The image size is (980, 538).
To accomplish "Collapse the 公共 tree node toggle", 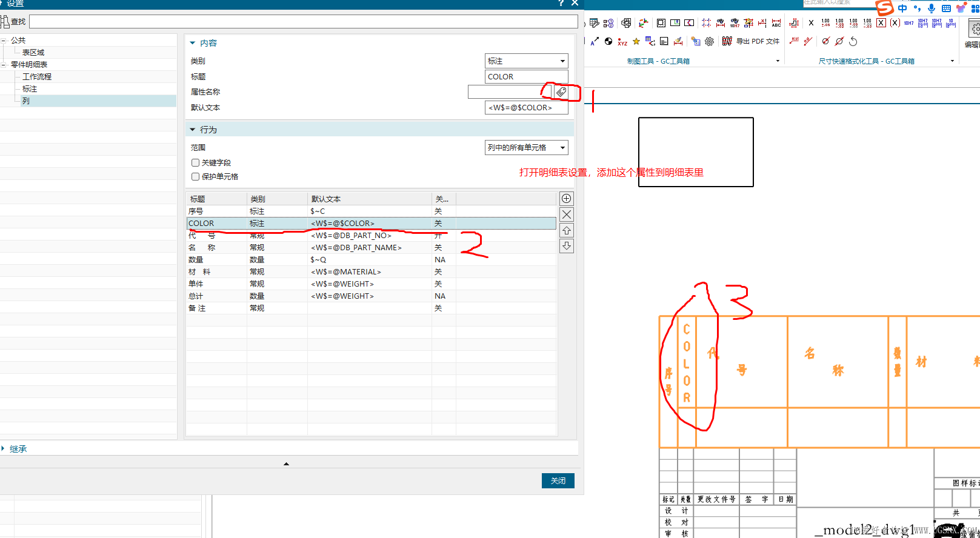I will 4,41.
